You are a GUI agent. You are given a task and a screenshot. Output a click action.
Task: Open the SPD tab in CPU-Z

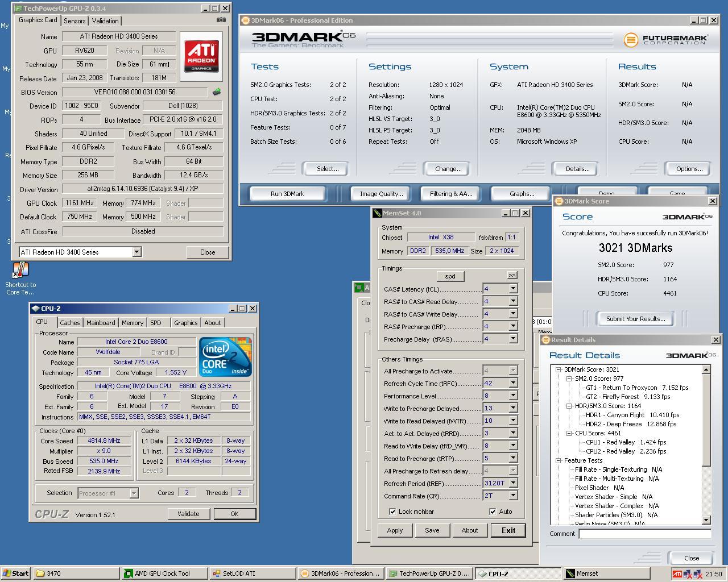156,322
